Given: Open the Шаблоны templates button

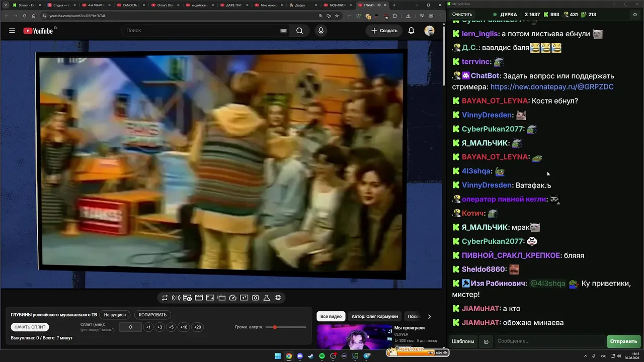Looking at the screenshot, I should [463, 341].
